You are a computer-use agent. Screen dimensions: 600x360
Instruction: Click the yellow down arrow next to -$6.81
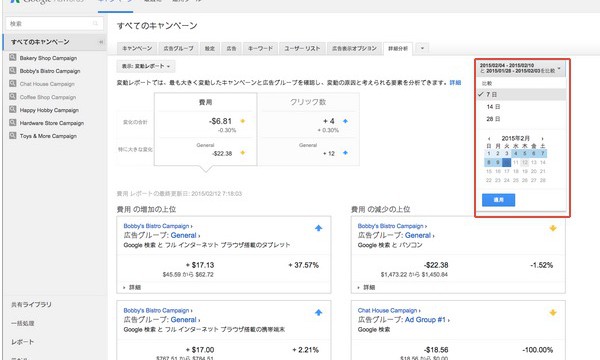click(x=242, y=121)
